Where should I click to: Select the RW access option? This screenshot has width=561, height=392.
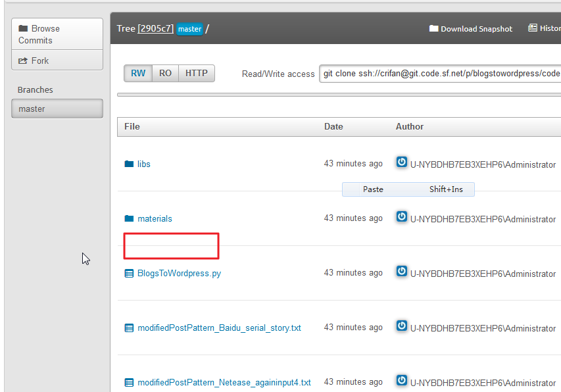click(138, 73)
